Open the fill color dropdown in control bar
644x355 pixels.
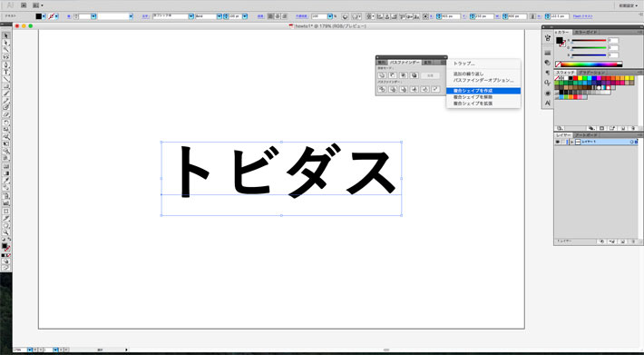point(44,16)
